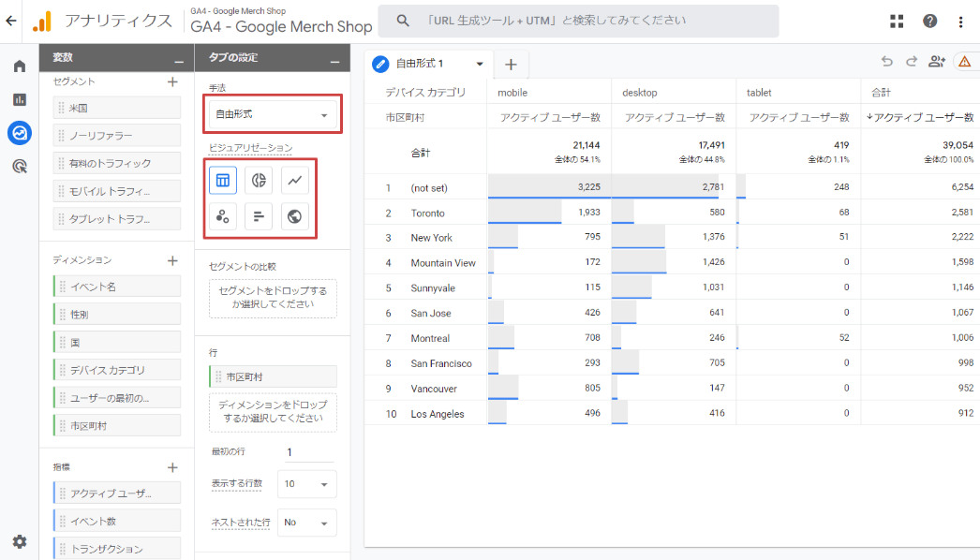Select the 市区町村 dimension in variables

[x=117, y=426]
